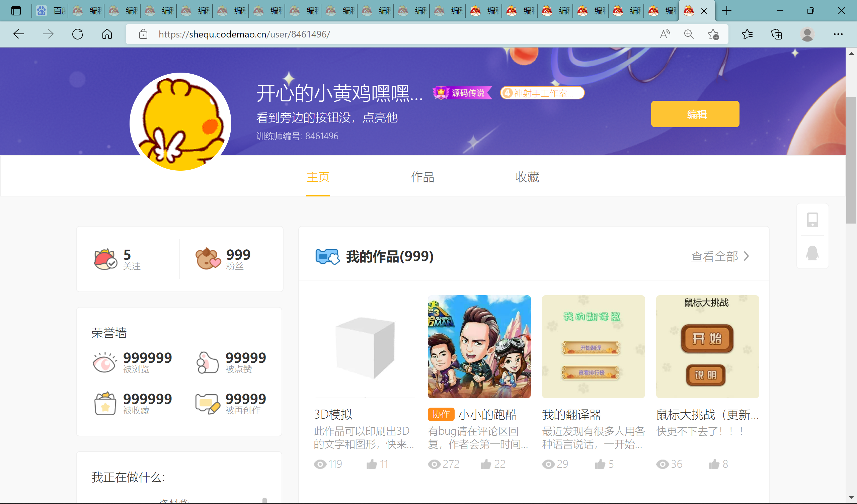Click the 编辑 button
This screenshot has width=857, height=504.
[695, 114]
